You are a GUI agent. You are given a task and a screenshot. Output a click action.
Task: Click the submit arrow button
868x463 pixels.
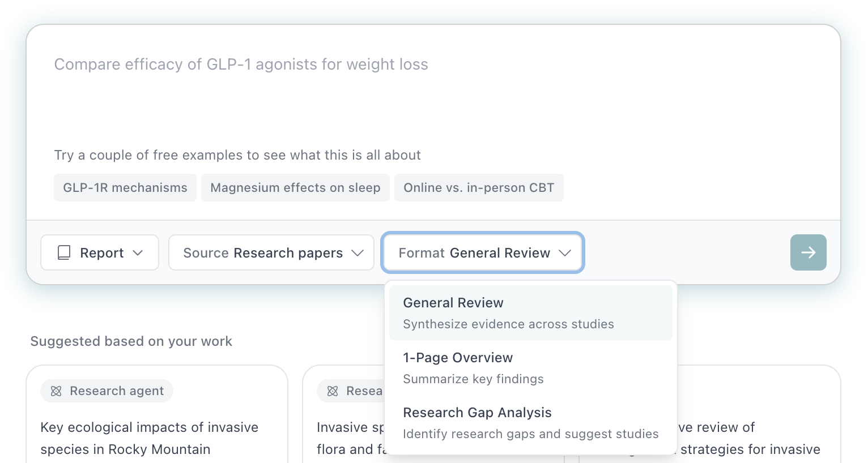808,252
